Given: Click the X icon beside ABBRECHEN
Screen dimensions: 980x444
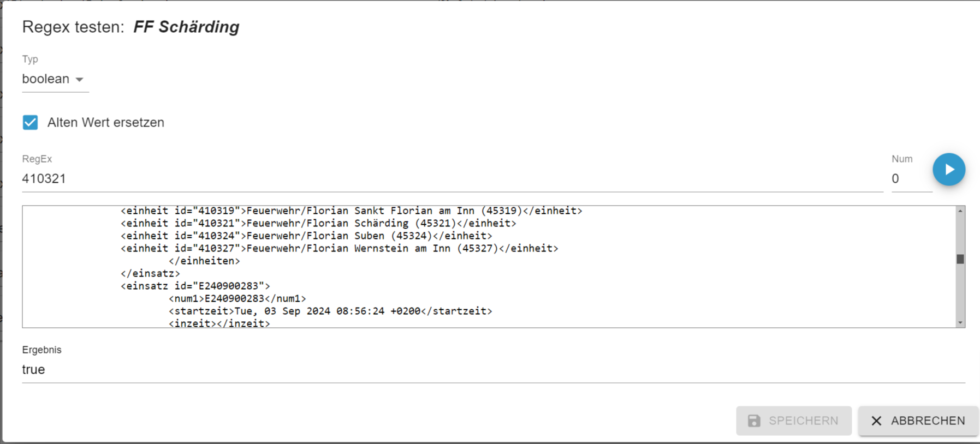Looking at the screenshot, I should (x=876, y=421).
